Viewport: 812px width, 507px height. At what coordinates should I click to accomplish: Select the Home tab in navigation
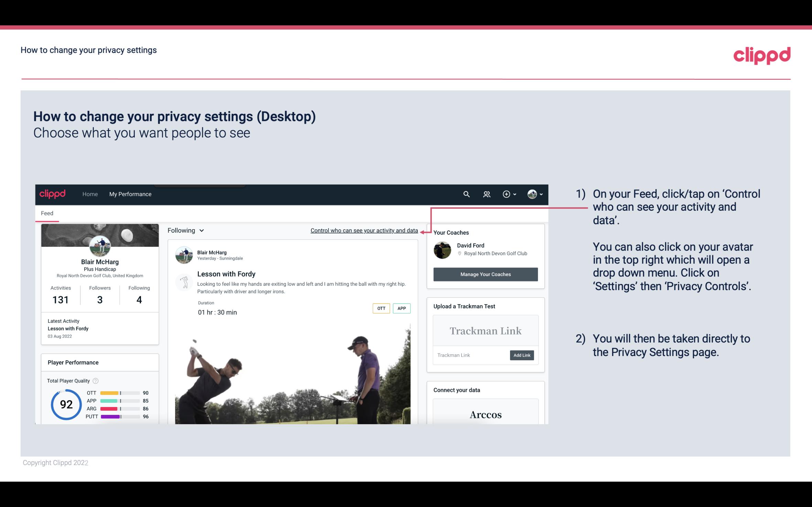click(x=89, y=194)
